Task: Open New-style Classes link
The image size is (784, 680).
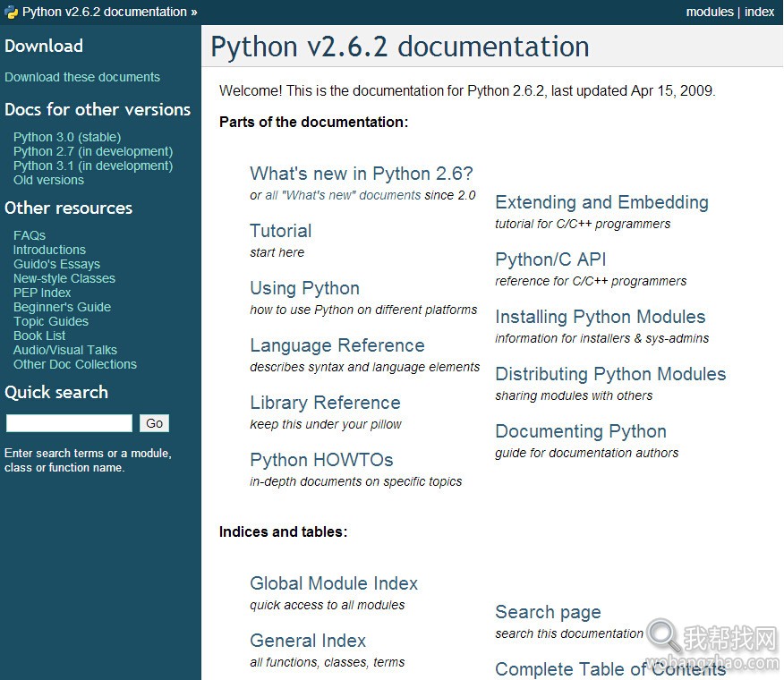Action: 64,278
